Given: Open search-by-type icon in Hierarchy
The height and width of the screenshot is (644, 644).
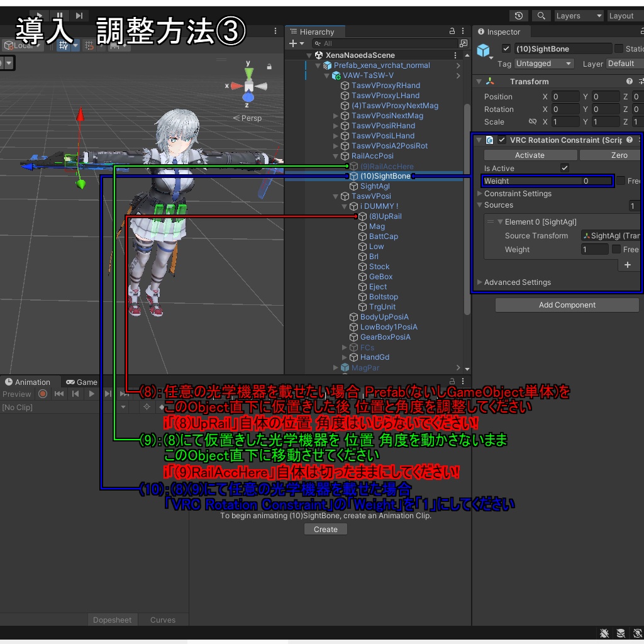Looking at the screenshot, I should (464, 43).
